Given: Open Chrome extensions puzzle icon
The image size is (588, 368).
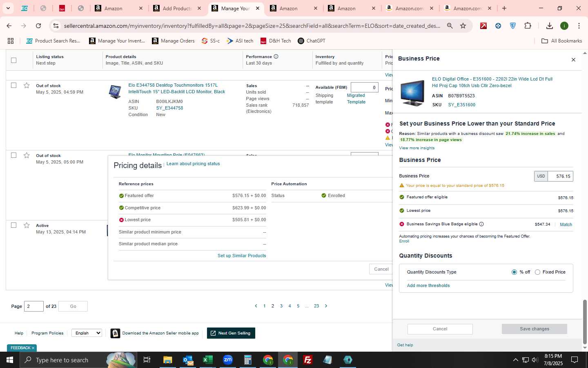Looking at the screenshot, I should tap(528, 26).
